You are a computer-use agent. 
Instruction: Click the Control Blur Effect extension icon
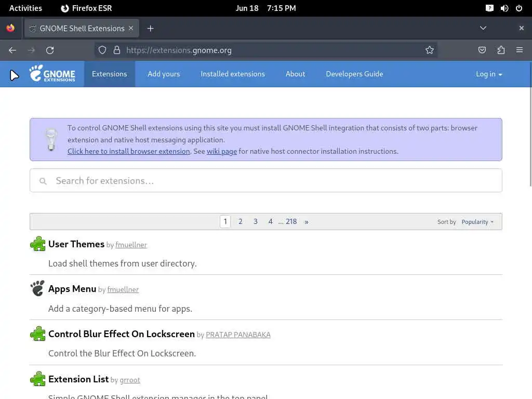37,334
